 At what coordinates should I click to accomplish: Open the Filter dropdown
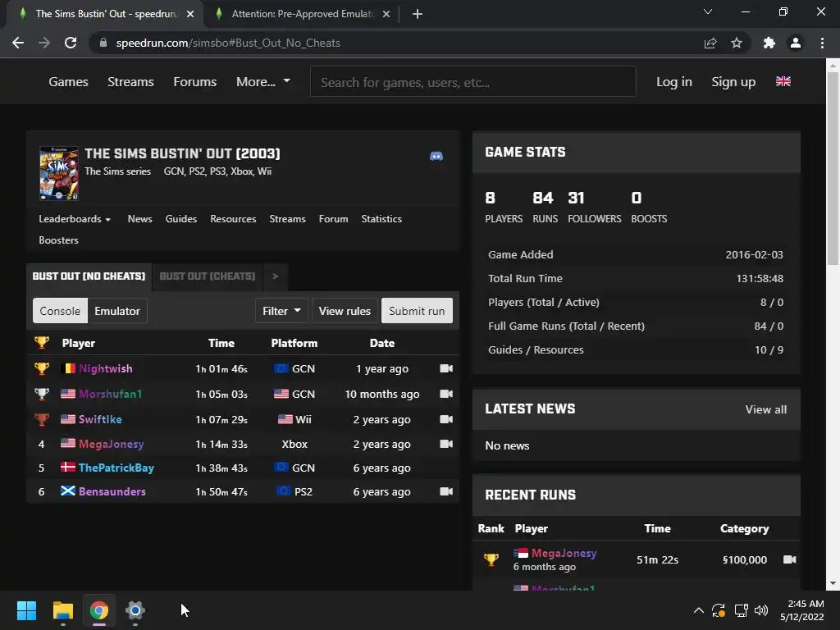tap(281, 311)
